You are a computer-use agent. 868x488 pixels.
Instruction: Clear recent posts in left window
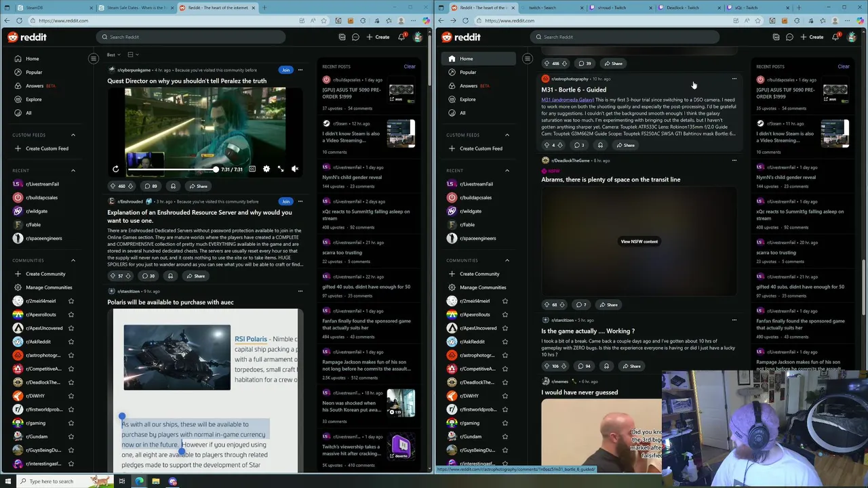click(x=410, y=66)
